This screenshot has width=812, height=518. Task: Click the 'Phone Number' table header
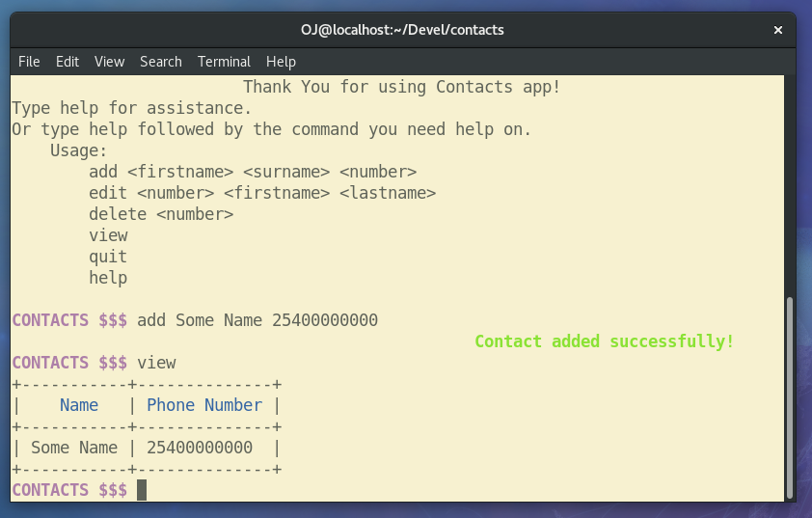coord(204,405)
